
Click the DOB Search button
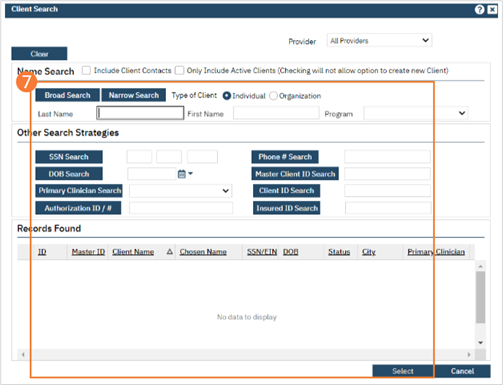[x=69, y=174]
